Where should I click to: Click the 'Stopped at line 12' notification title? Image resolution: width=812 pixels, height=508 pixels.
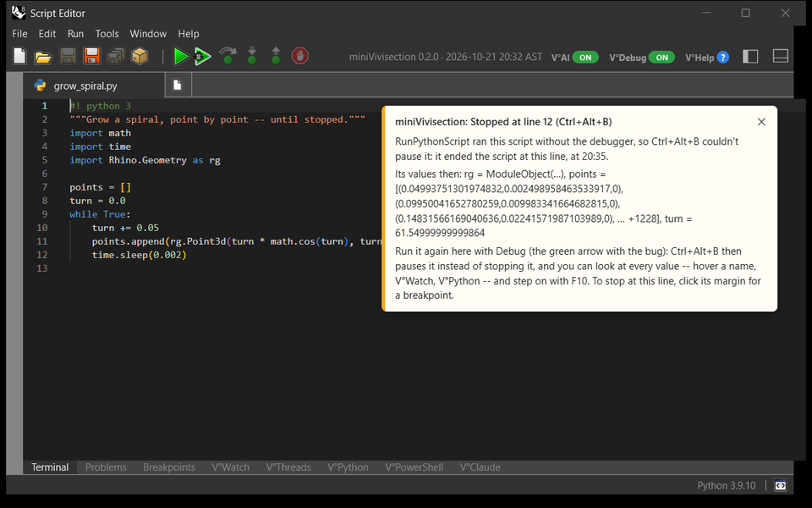pos(503,122)
